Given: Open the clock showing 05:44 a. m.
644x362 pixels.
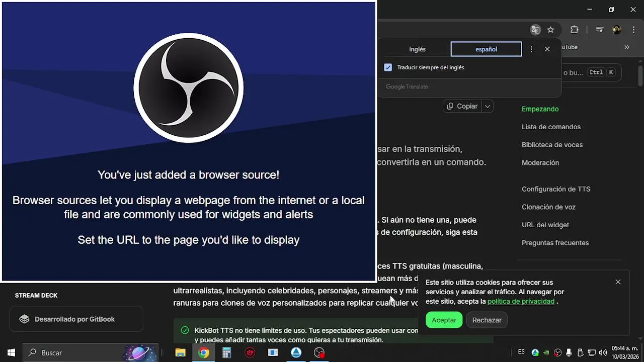Looking at the screenshot, I should pos(625,353).
